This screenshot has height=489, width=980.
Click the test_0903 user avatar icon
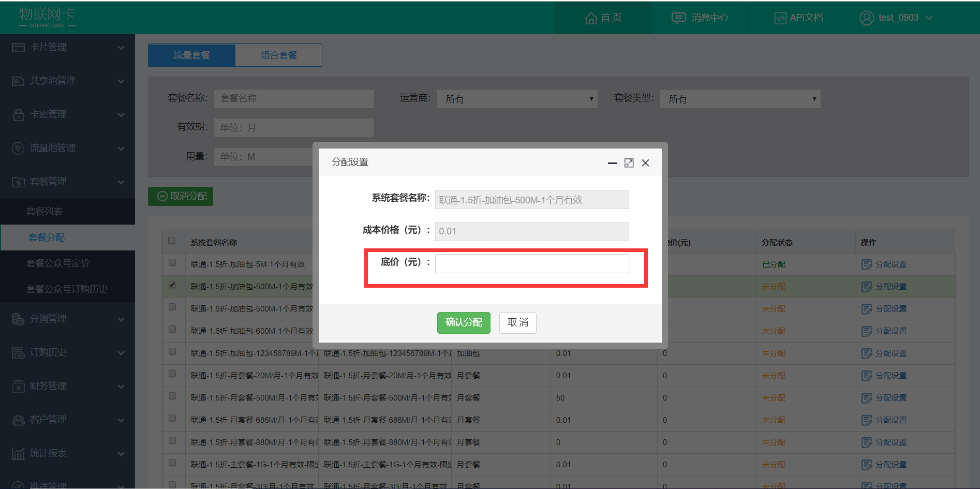click(x=867, y=18)
